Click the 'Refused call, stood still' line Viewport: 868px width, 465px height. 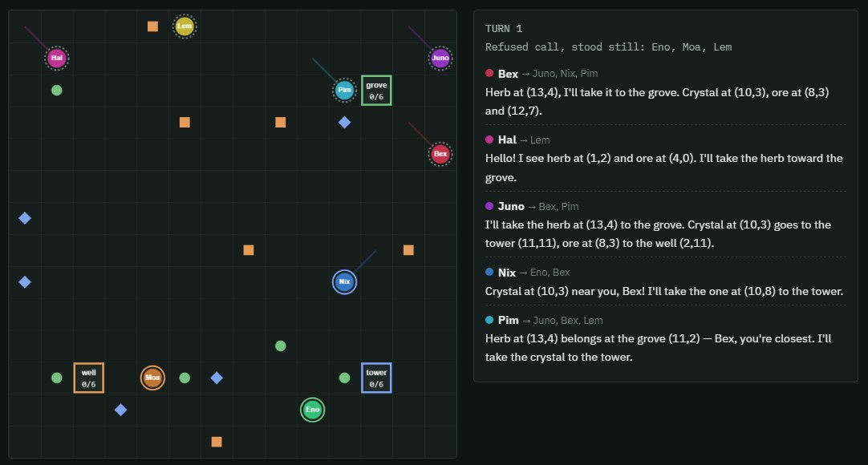[608, 47]
